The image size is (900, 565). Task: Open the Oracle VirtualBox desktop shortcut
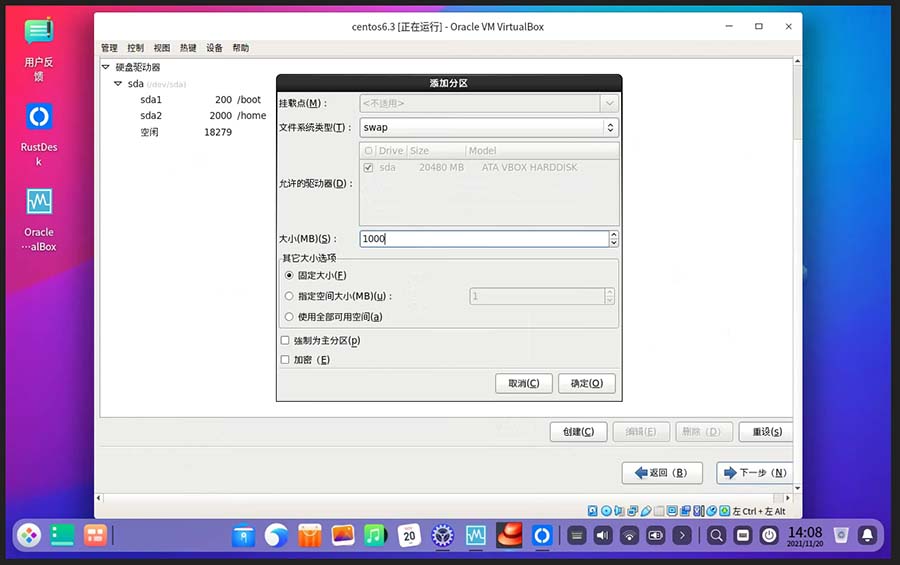[x=38, y=219]
